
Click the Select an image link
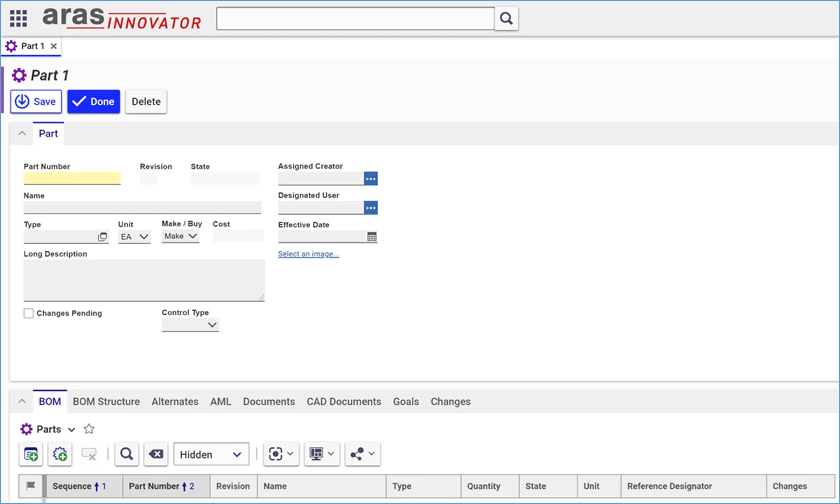(309, 254)
